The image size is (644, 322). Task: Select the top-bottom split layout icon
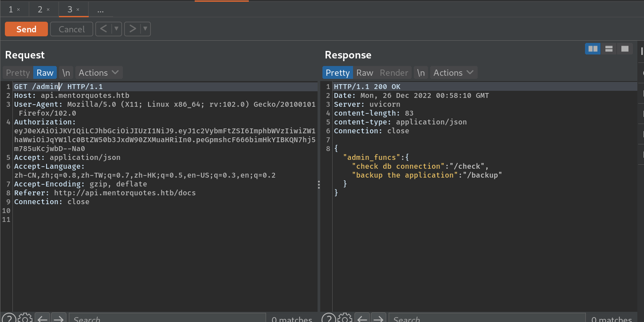[x=609, y=49]
